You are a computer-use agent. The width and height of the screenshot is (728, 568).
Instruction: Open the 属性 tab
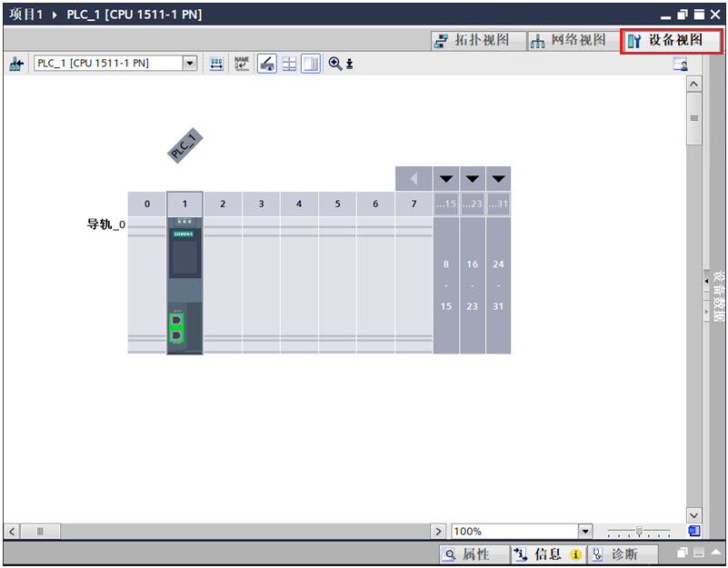474,554
